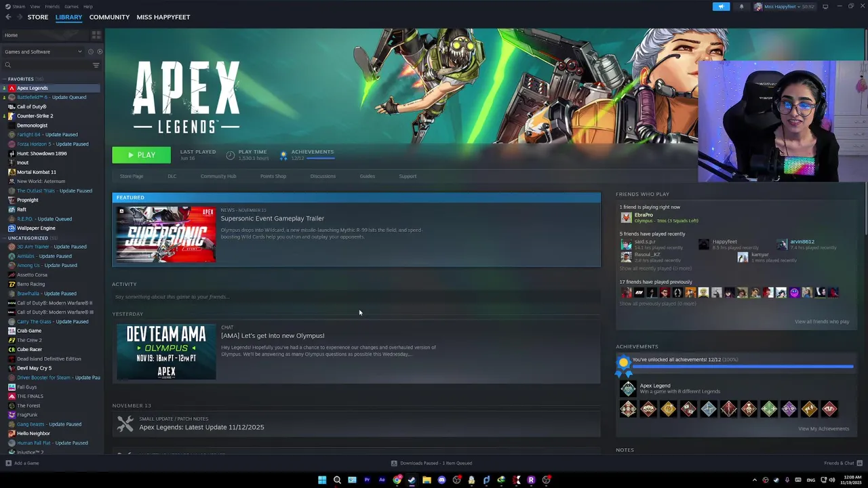Open the announcements megaphone button
868x488 pixels.
[x=721, y=7]
